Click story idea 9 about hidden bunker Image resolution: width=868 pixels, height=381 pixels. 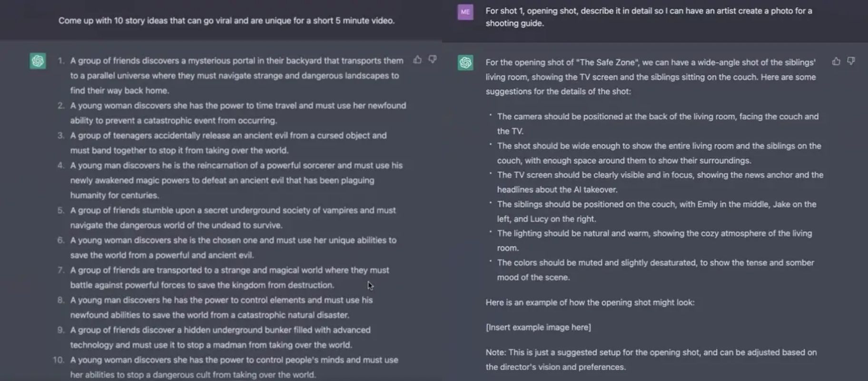(x=220, y=337)
